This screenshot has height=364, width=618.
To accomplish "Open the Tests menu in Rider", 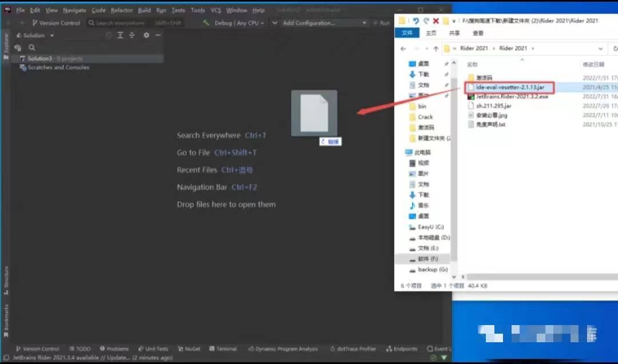I will (x=178, y=10).
